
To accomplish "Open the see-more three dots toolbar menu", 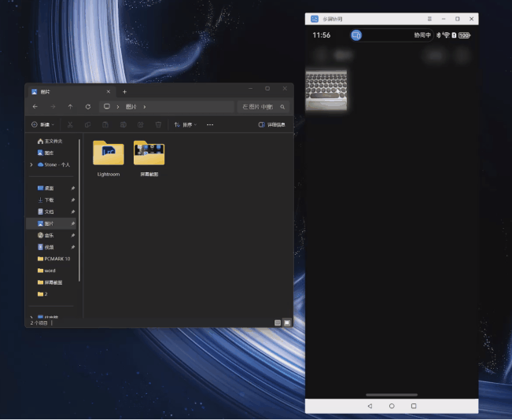I will [210, 124].
